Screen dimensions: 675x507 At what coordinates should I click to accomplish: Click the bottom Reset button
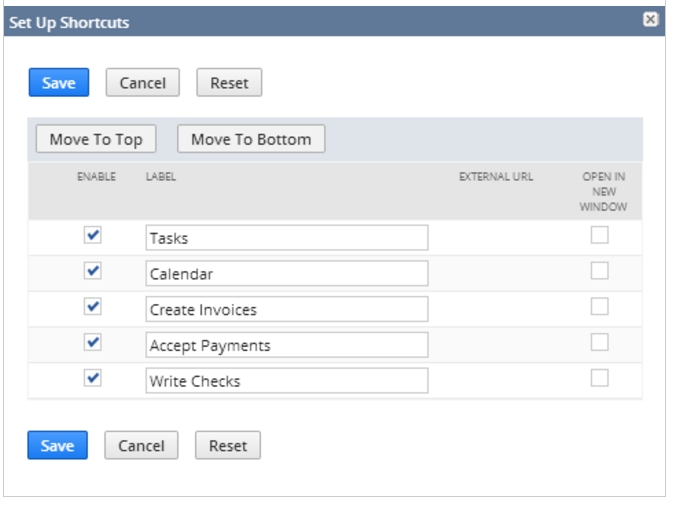pyautogui.click(x=227, y=446)
